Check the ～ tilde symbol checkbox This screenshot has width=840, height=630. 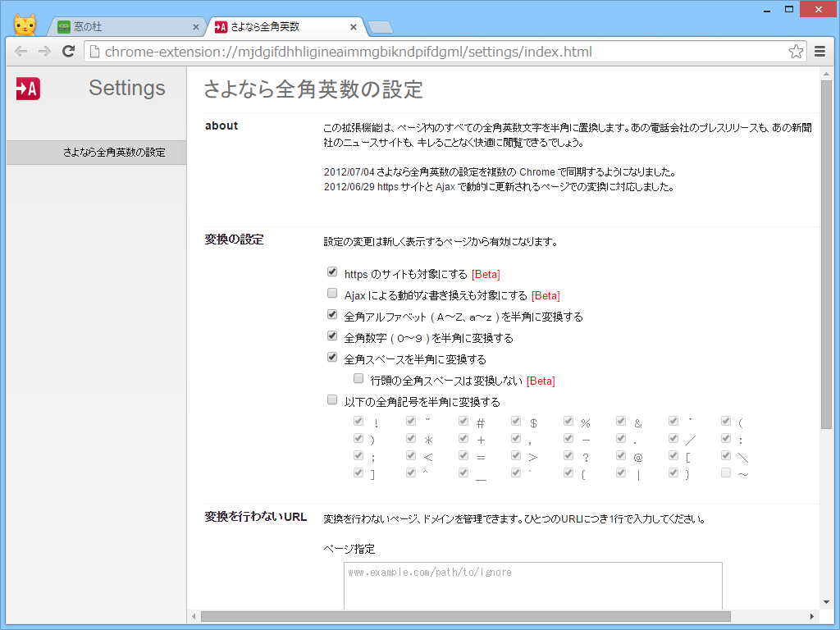click(x=726, y=472)
